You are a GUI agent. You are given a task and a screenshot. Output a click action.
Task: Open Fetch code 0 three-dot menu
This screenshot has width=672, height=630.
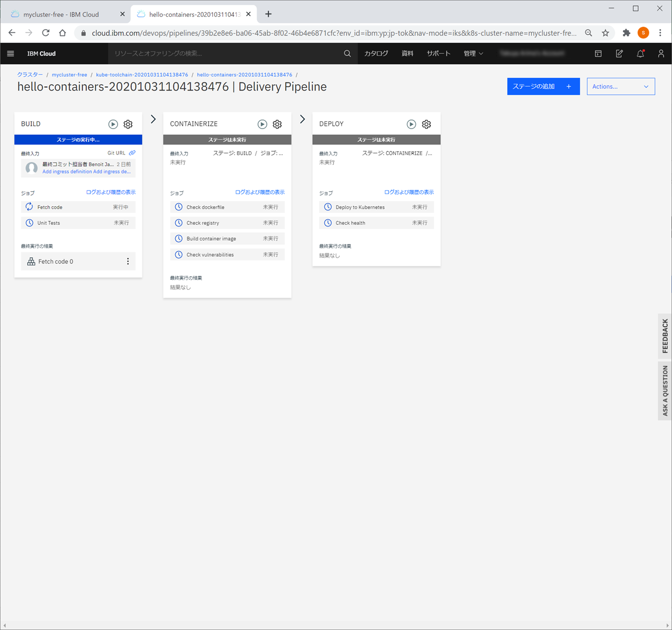[x=128, y=261]
